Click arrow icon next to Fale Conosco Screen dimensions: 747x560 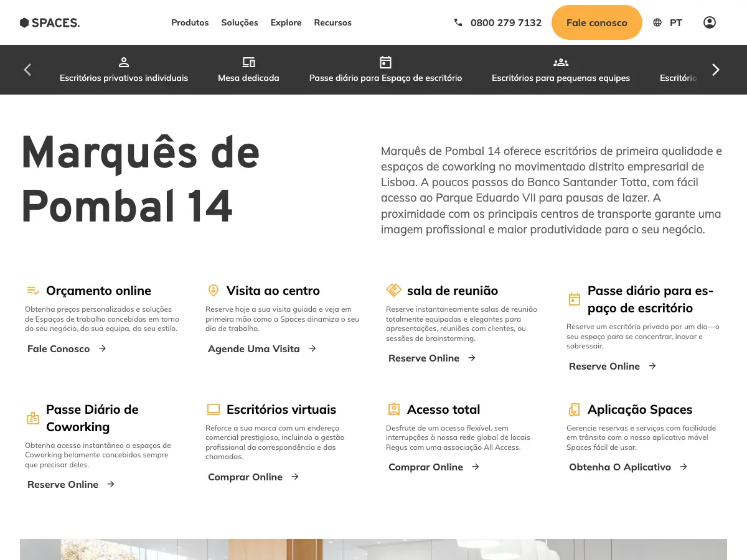(102, 348)
